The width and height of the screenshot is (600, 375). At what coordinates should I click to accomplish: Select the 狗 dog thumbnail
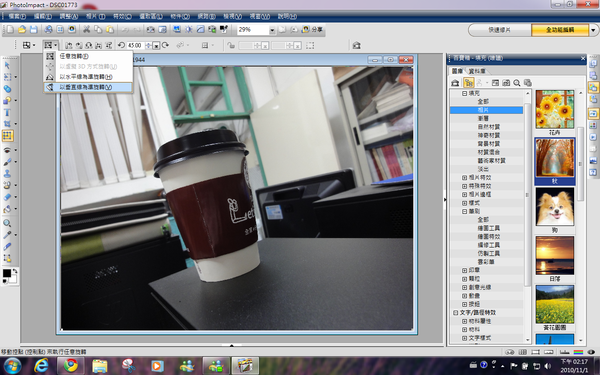554,207
